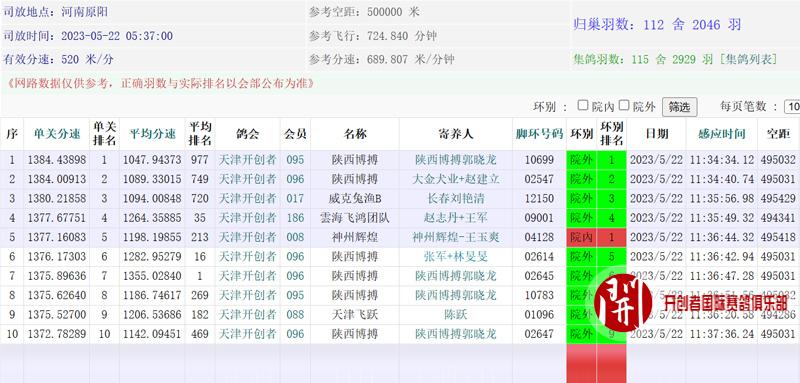This screenshot has height=383, width=800.
Task: Sort by 感应时间 column header
Action: point(721,134)
